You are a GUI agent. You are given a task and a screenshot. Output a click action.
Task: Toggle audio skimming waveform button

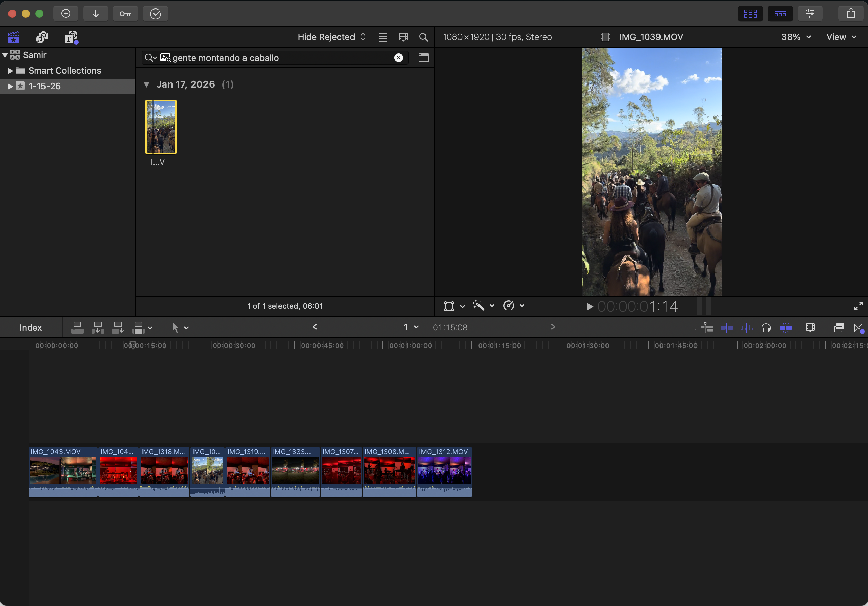(746, 327)
